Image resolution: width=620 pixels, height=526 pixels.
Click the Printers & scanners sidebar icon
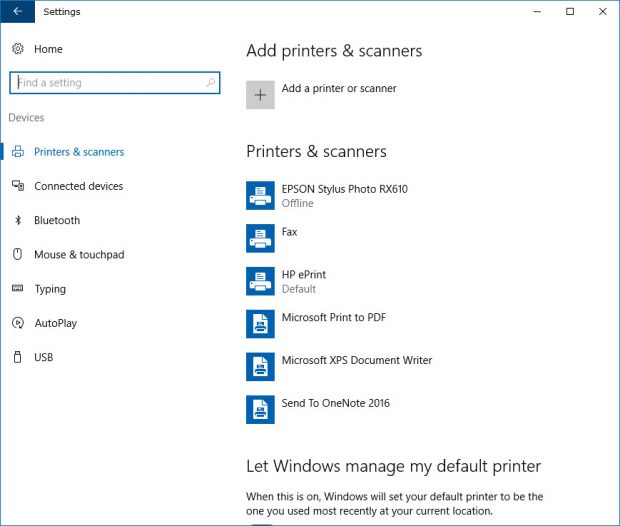coord(17,151)
